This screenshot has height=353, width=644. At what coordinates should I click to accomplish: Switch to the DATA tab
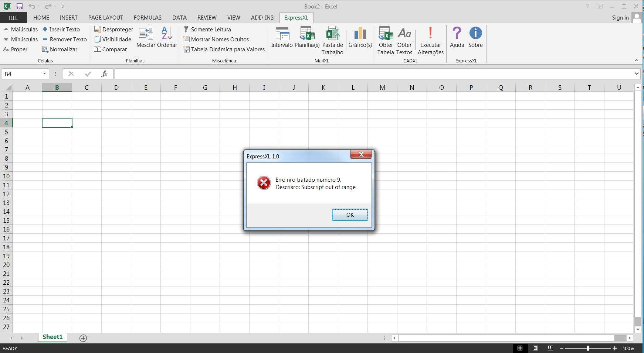tap(179, 18)
